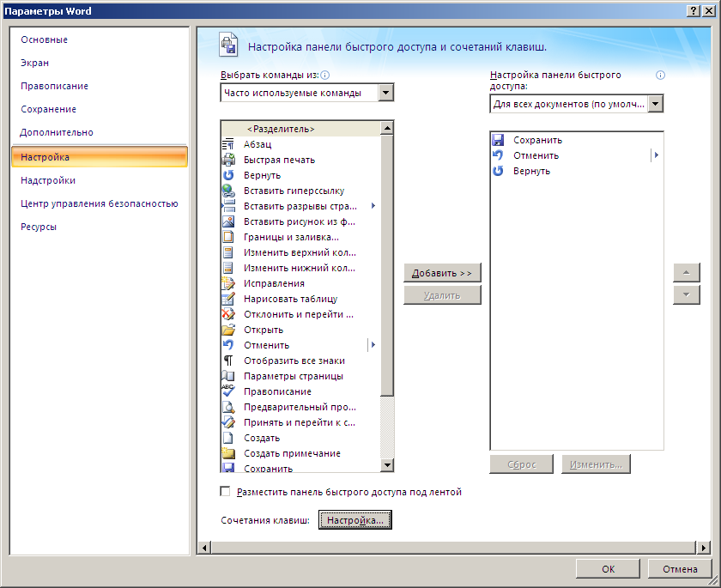The width and height of the screenshot is (721, 588).
Task: Click the help question mark button
Action: [x=694, y=11]
